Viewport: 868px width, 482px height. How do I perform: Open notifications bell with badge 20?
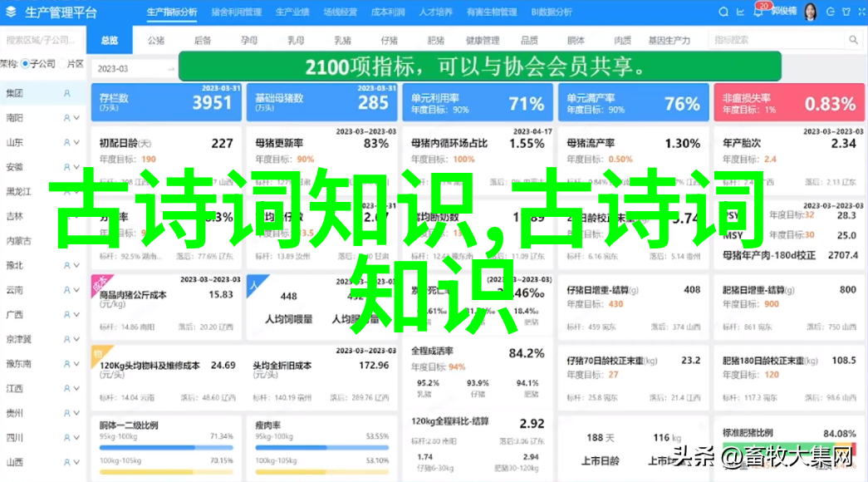[758, 12]
